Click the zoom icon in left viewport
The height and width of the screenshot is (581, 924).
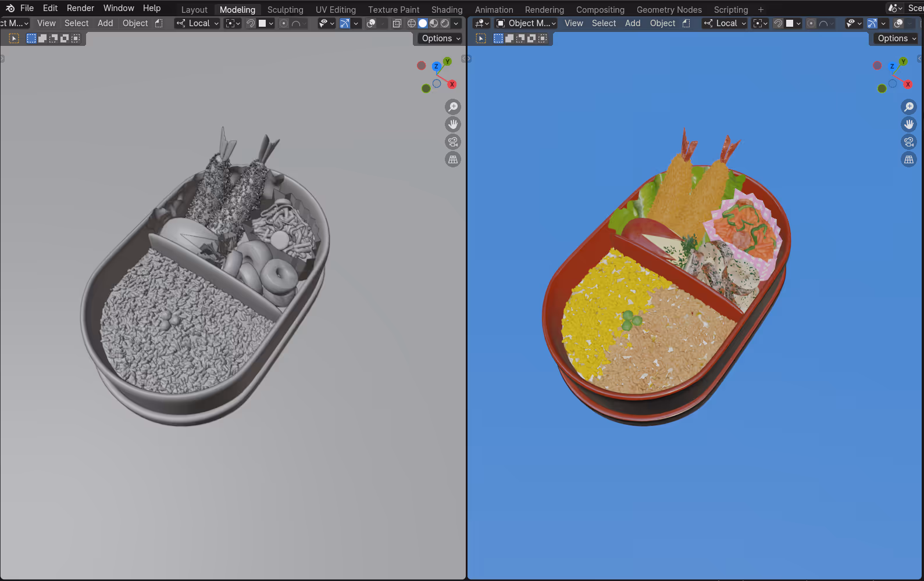click(x=452, y=107)
